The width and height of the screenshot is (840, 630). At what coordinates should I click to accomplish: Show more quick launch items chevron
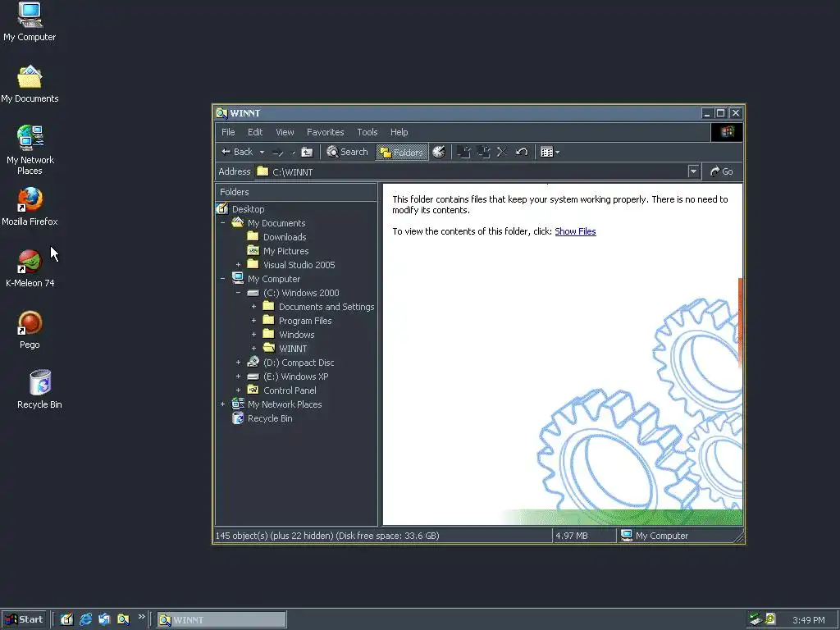tap(141, 617)
